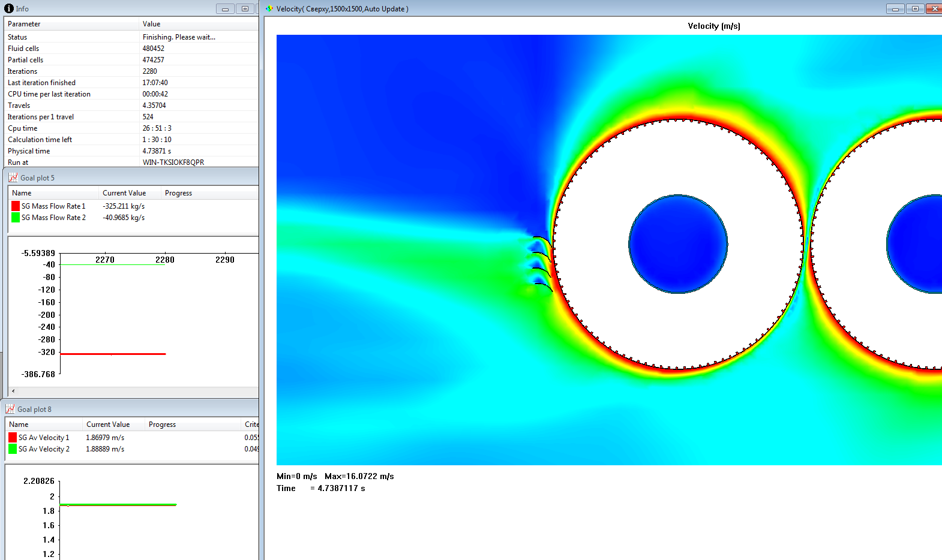
Task: Click the Velocity plot window icon
Action: [269, 8]
